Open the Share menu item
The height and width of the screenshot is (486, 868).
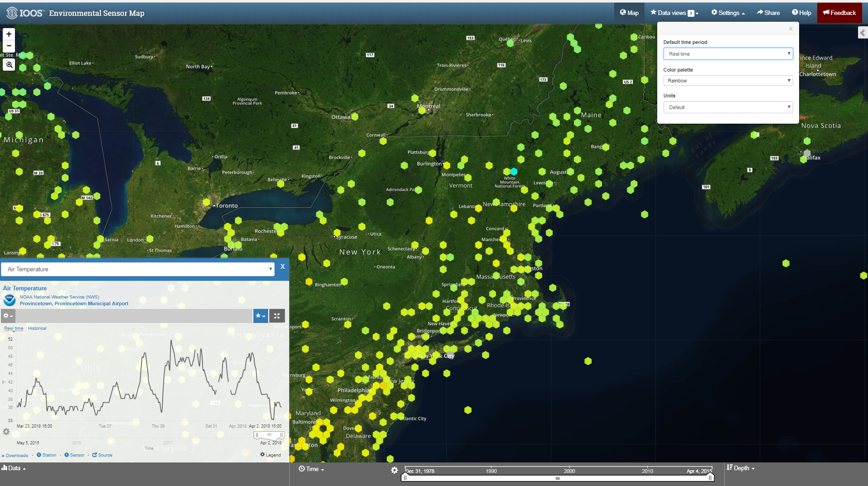pyautogui.click(x=768, y=13)
